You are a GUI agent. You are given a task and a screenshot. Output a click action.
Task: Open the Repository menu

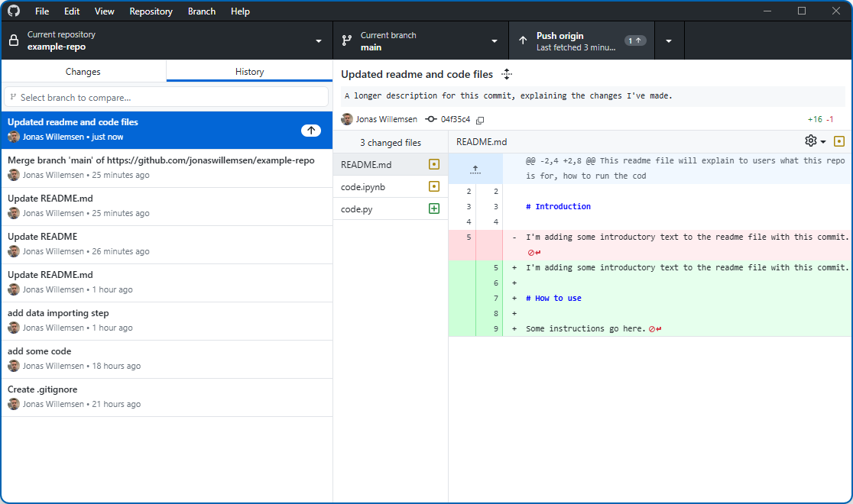click(151, 11)
